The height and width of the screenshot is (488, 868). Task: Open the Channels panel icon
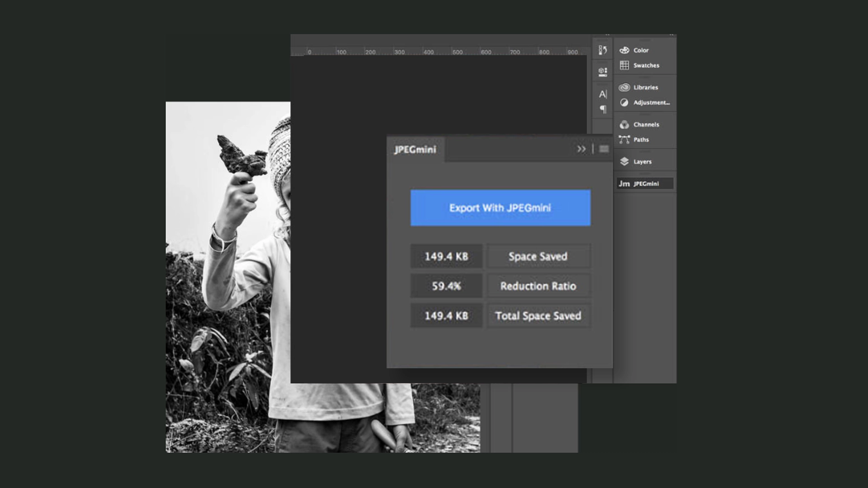624,124
